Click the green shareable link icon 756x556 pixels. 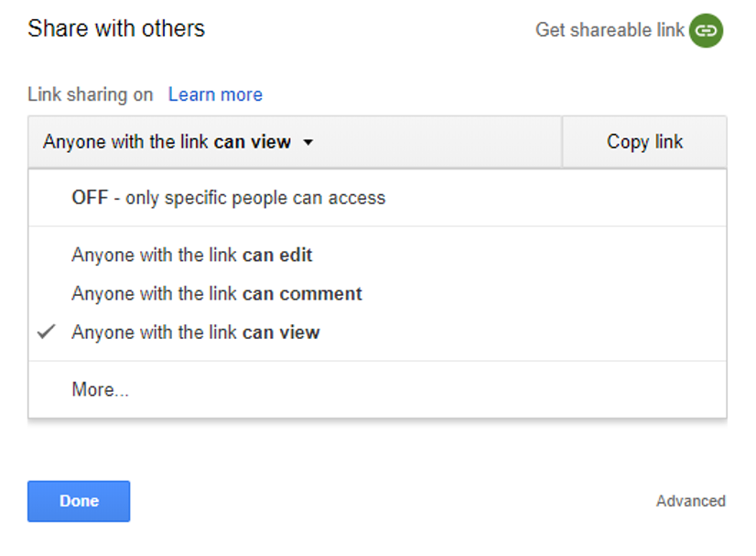[x=706, y=30]
